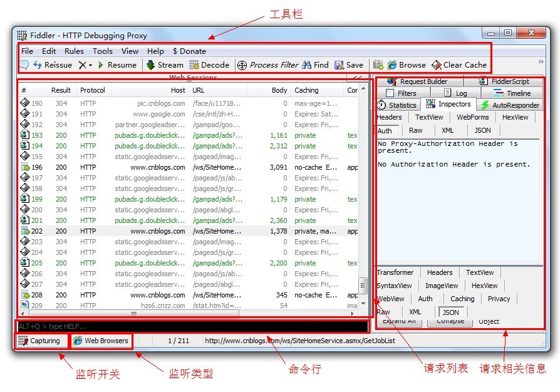Open the Rules menu
This screenshot has height=392, width=560.
pos(74,51)
